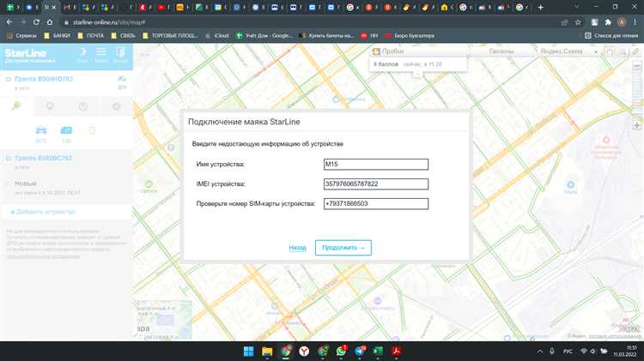Click browser home button

tap(49, 22)
